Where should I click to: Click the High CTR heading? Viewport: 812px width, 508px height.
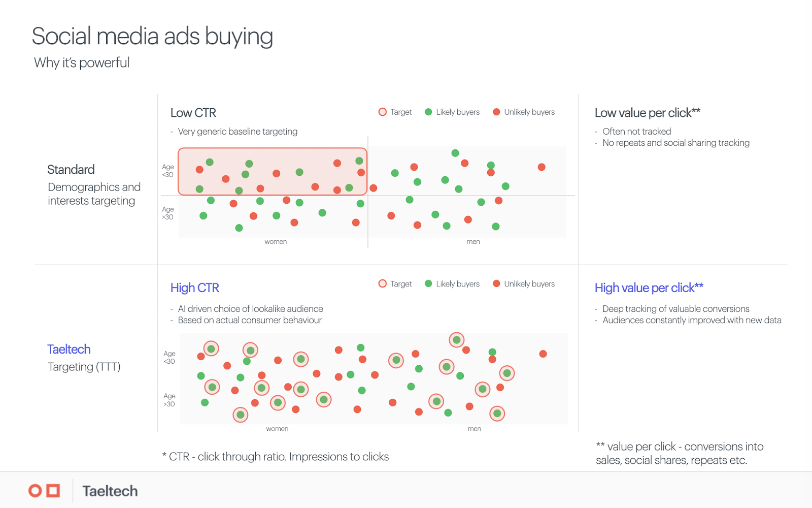point(195,288)
